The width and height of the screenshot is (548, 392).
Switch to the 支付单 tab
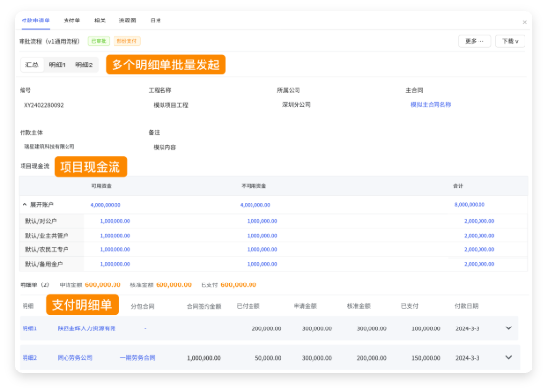(71, 21)
